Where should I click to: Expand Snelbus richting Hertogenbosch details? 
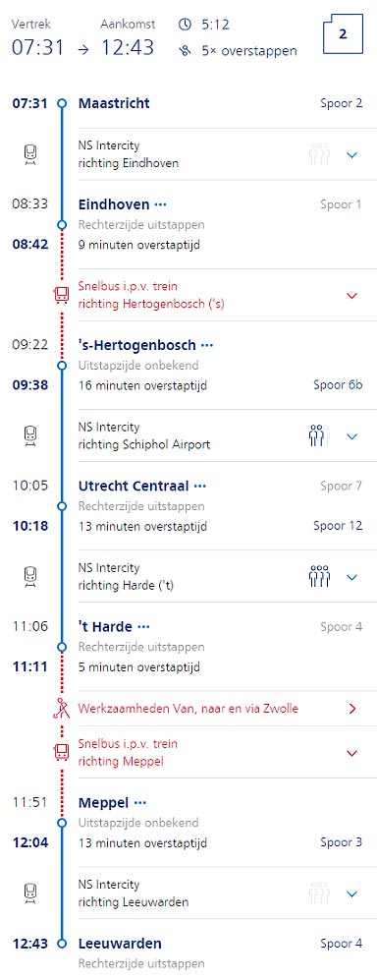coord(352,295)
